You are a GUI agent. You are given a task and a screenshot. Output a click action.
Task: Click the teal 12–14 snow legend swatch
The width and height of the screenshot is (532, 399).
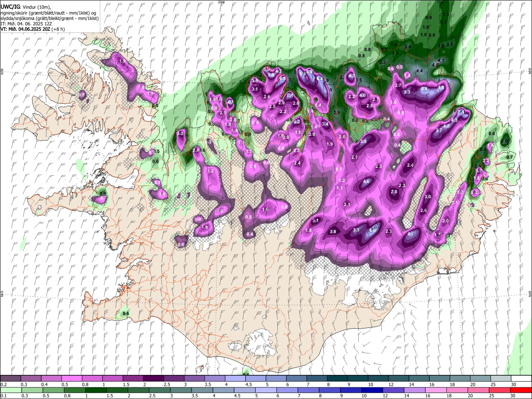[x=399, y=378]
